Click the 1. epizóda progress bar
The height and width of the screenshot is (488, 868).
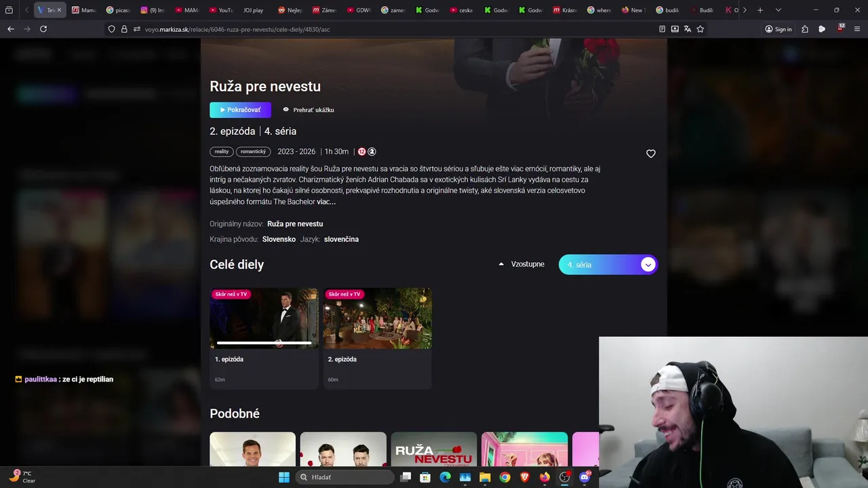click(x=264, y=343)
